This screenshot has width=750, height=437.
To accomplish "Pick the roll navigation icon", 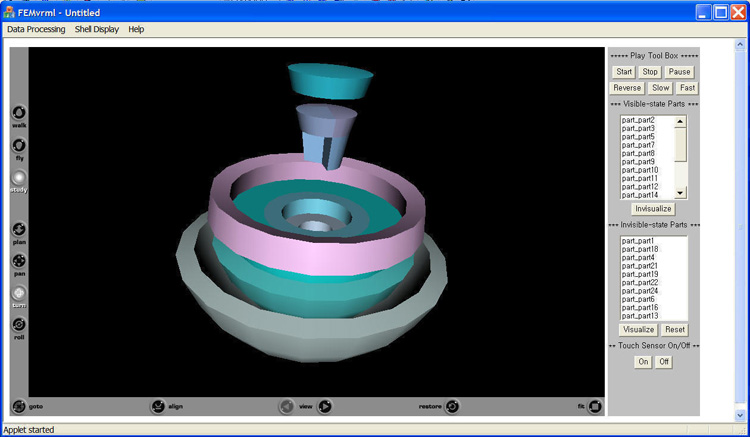I will (19, 325).
